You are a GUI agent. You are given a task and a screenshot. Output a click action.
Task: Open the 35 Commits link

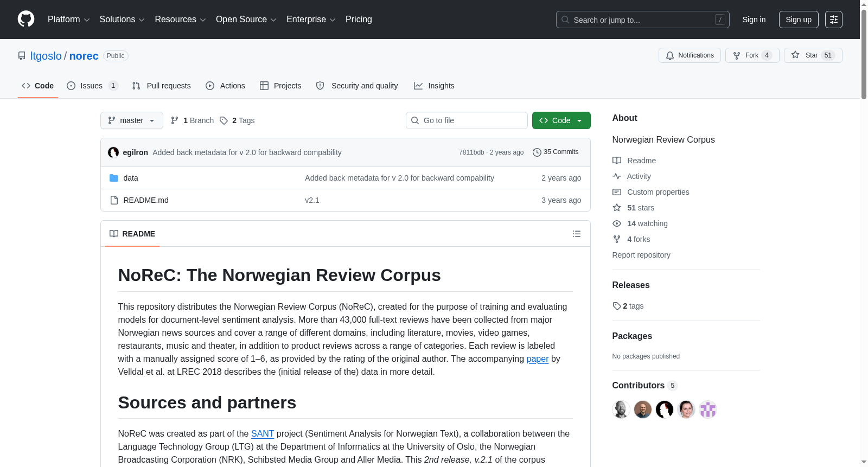[x=556, y=152]
